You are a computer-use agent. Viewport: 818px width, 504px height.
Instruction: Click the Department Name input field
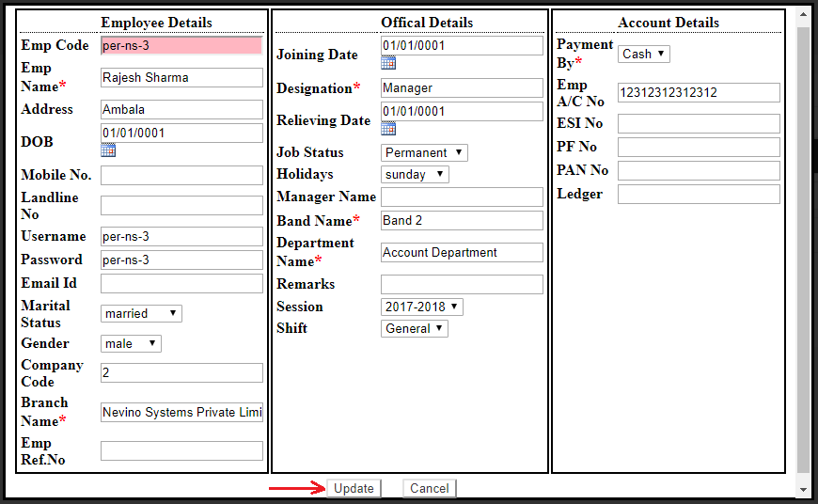click(x=462, y=253)
